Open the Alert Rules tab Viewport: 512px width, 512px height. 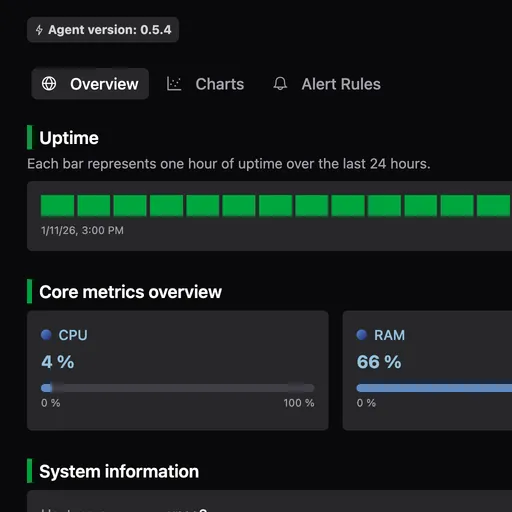(327, 84)
